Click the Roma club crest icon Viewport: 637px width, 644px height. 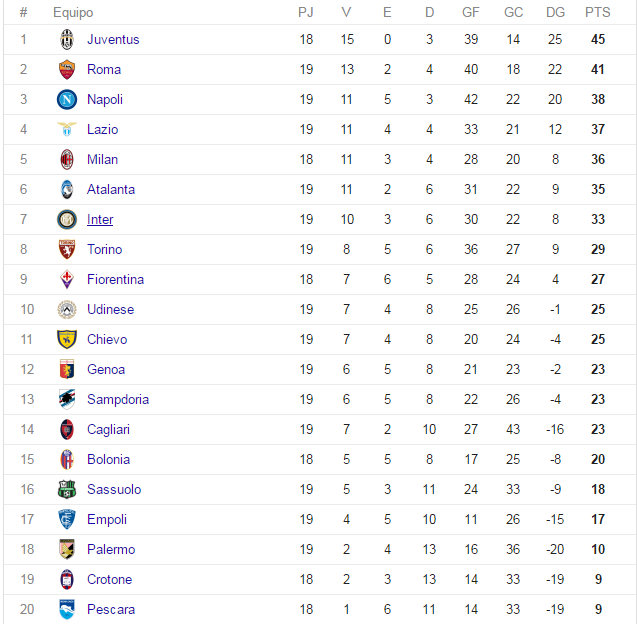[x=67, y=69]
